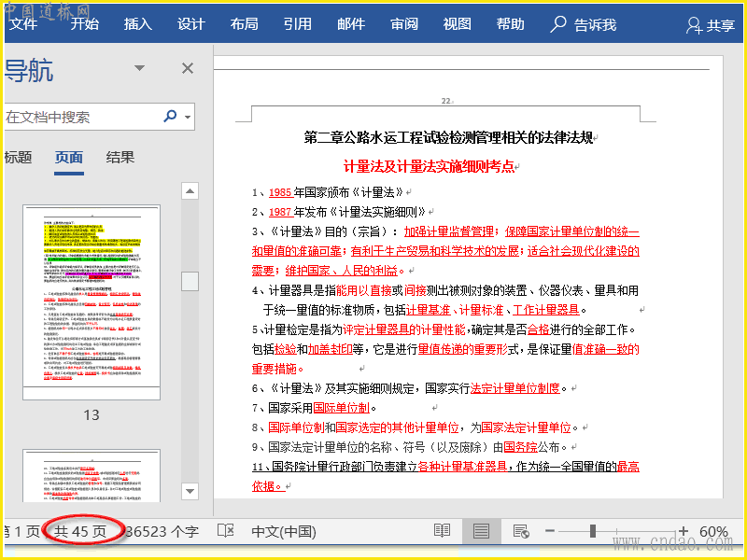Click the proofing/spell check status icon
The height and width of the screenshot is (560, 747).
click(225, 531)
